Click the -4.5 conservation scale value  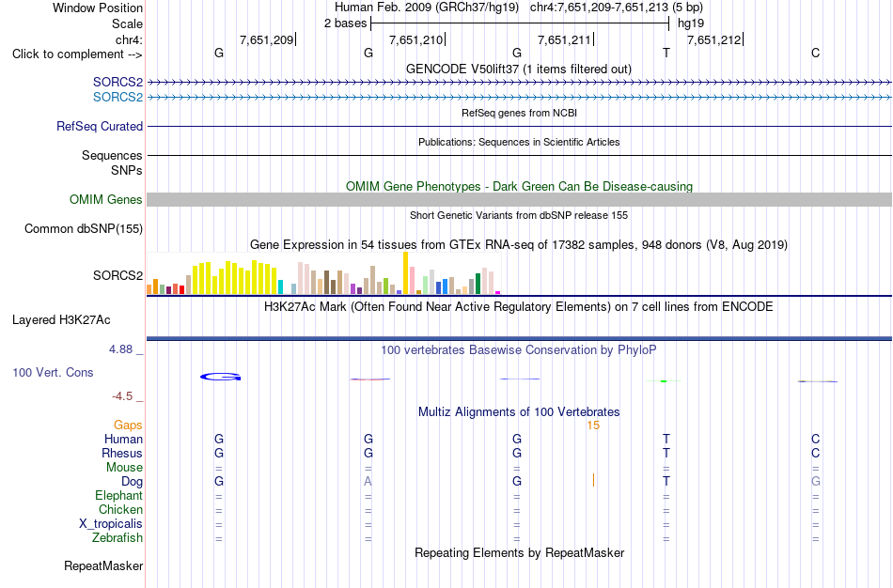122,396
